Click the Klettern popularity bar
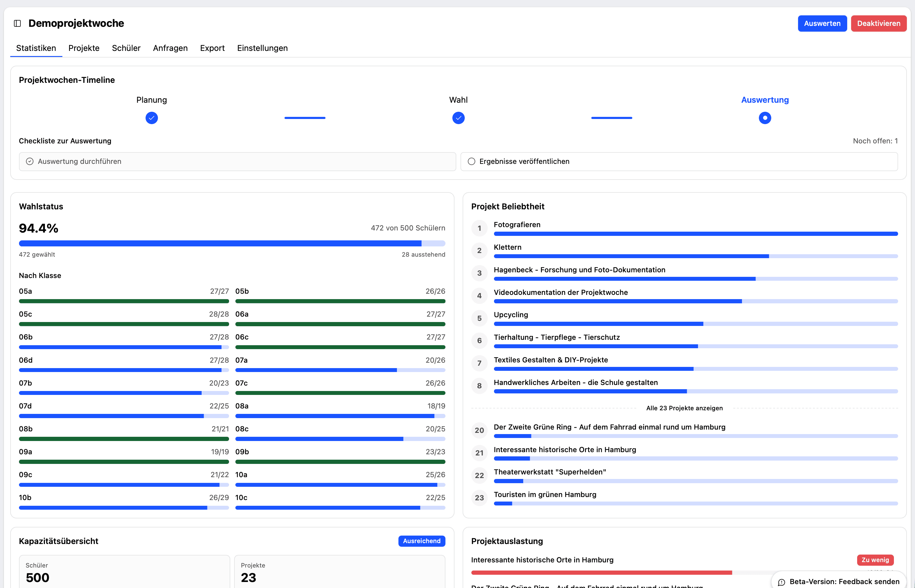 (x=696, y=256)
